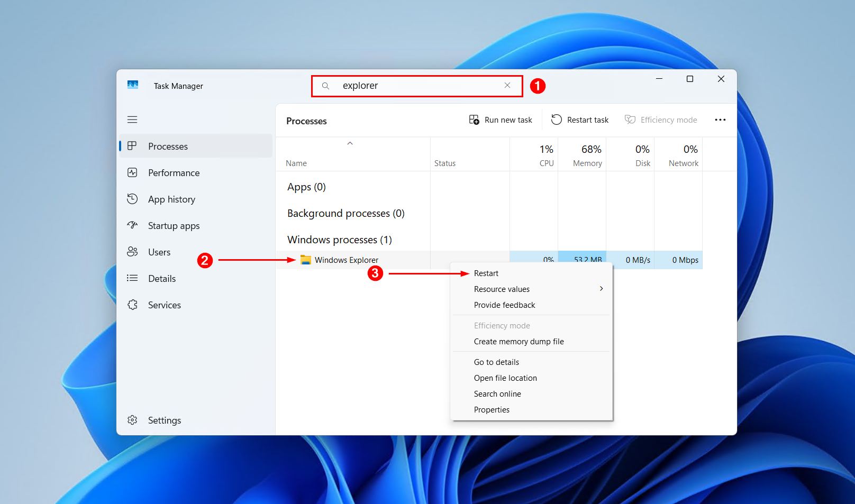The image size is (855, 504).
Task: Choose Open file location
Action: pos(531,378)
